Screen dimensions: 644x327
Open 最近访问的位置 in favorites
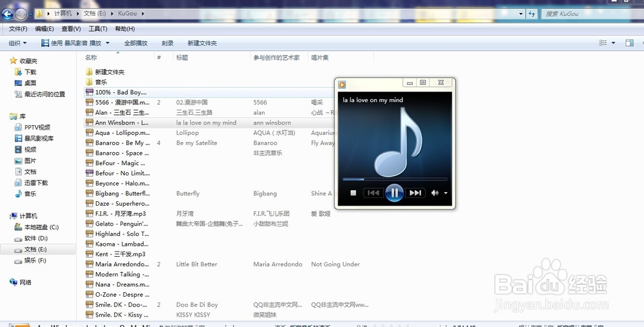44,94
